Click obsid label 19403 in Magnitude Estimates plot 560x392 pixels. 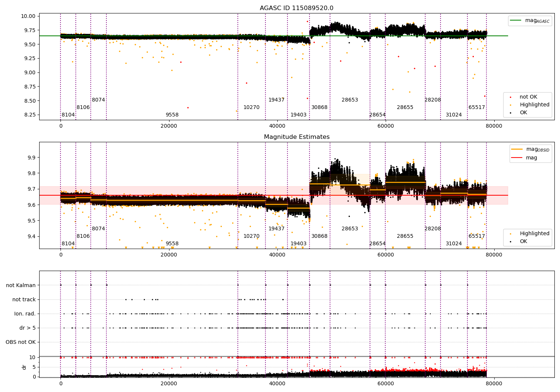pos(299,244)
